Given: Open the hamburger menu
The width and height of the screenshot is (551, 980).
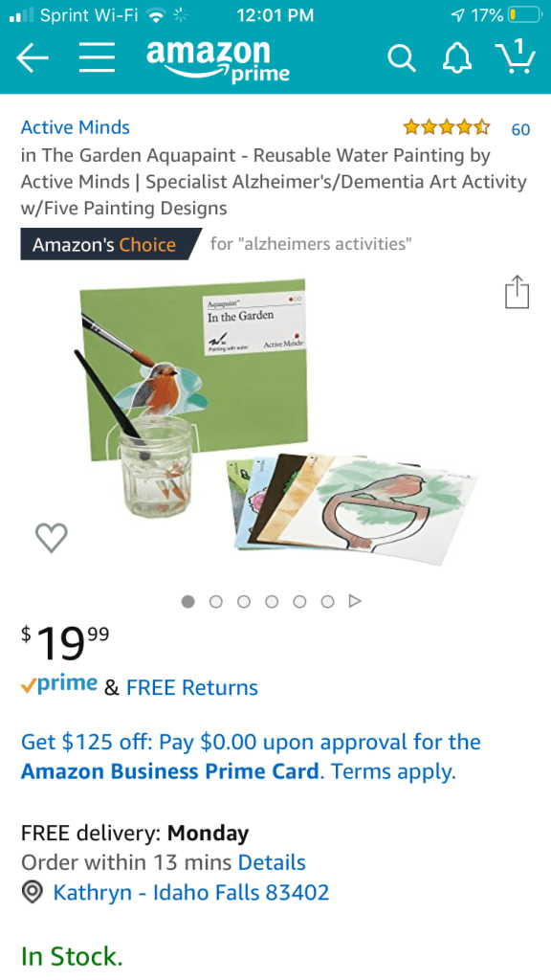Looking at the screenshot, I should tap(97, 58).
